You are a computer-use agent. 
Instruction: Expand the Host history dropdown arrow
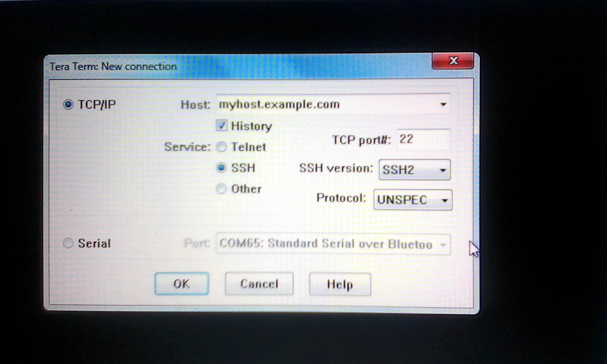[x=443, y=104]
